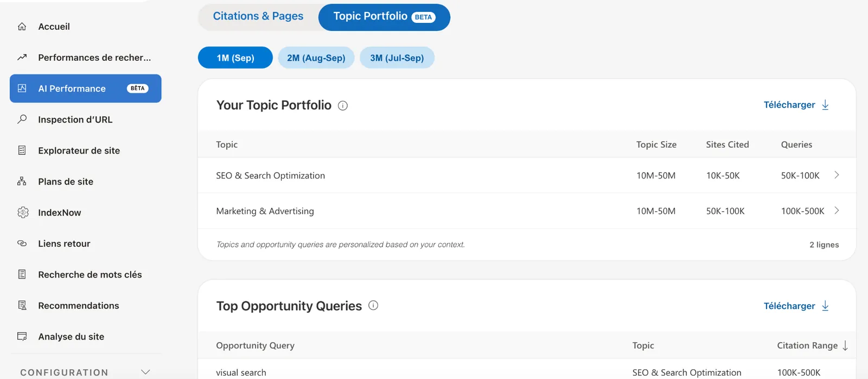Screen dimensions: 868x379
Task: Switch to the Citations & Pages tab
Action: pos(258,17)
